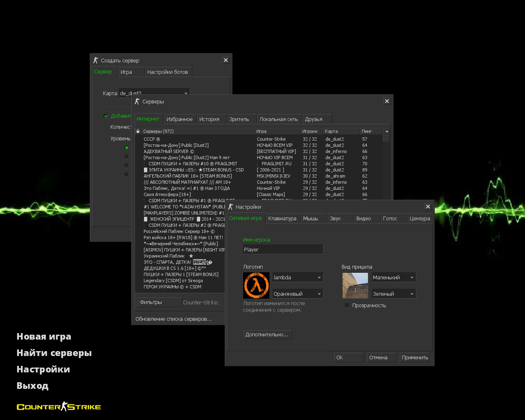Click the Counter-Strike logo
The width and height of the screenshot is (525, 420).
pos(59,407)
